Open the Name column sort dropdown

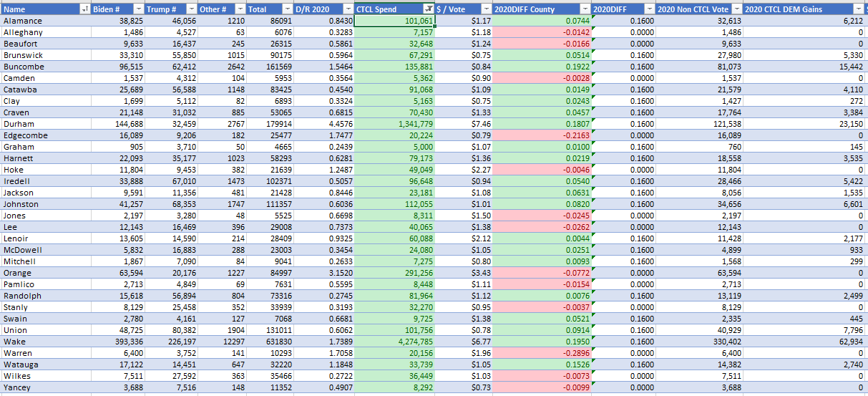[x=85, y=9]
